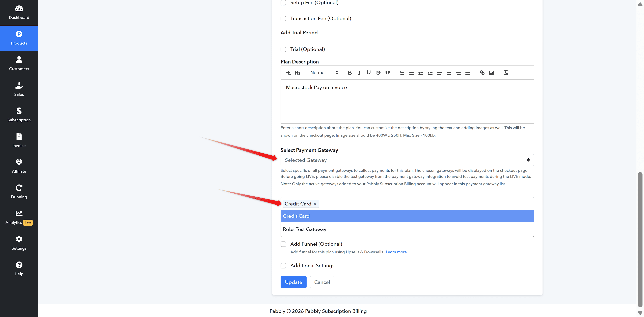Open the Help section
644x317 pixels.
click(x=19, y=269)
